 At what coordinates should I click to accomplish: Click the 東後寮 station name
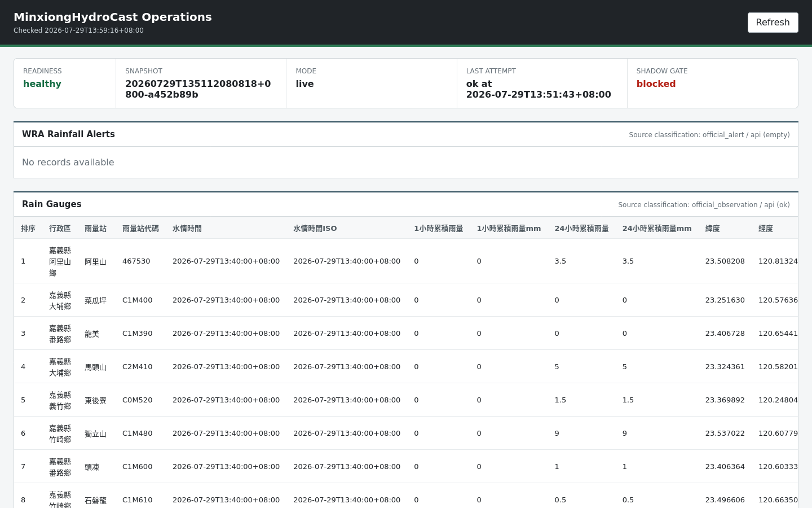pos(95,400)
